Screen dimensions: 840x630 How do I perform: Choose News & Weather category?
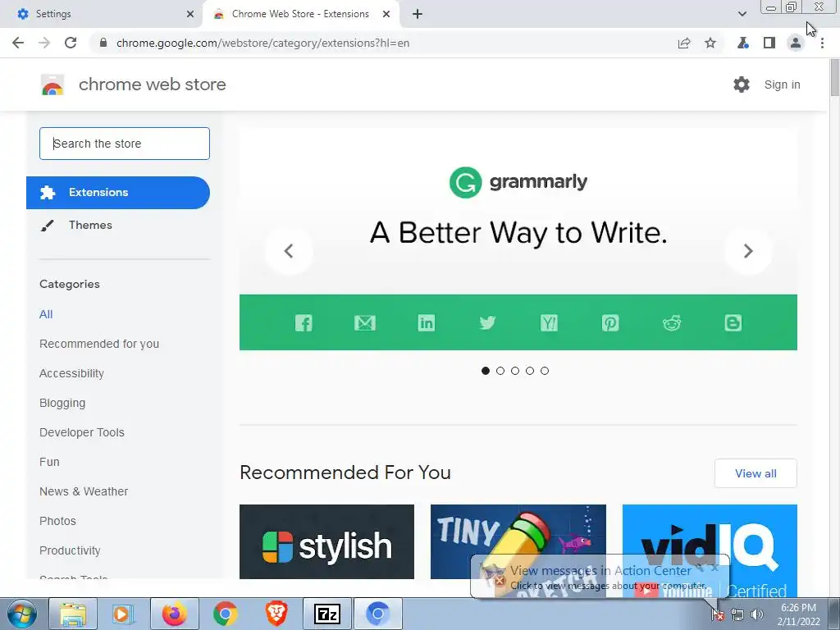coord(84,491)
